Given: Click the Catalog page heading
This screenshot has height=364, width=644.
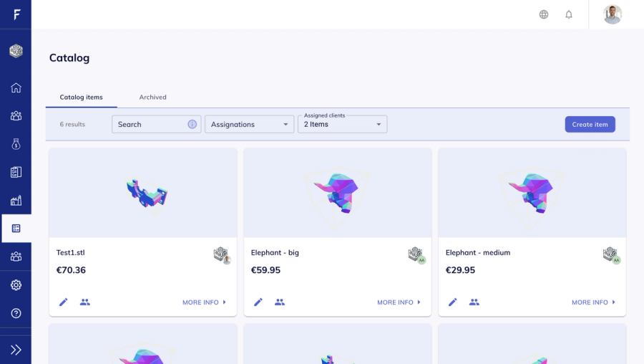Looking at the screenshot, I should (x=69, y=58).
